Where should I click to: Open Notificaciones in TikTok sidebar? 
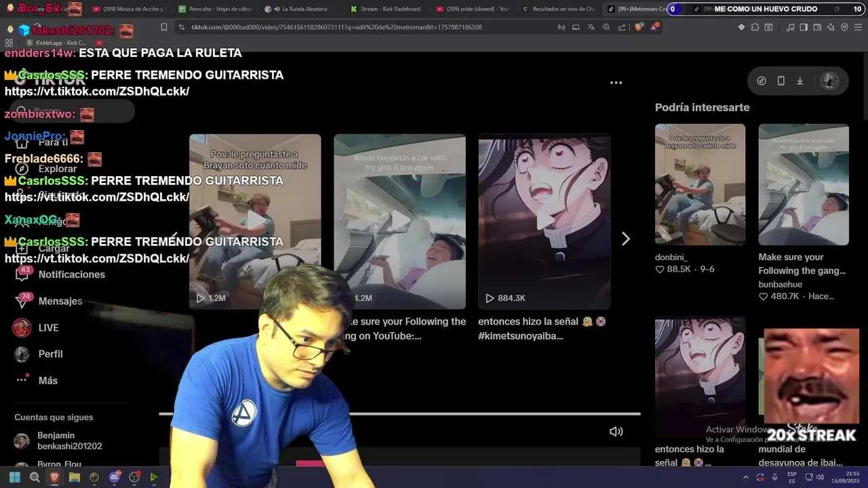(61, 274)
